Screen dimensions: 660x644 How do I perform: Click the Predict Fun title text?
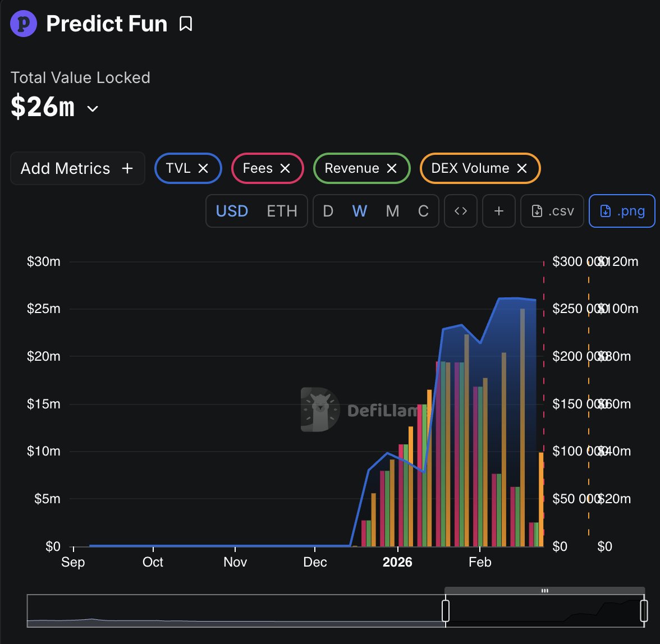tap(107, 24)
